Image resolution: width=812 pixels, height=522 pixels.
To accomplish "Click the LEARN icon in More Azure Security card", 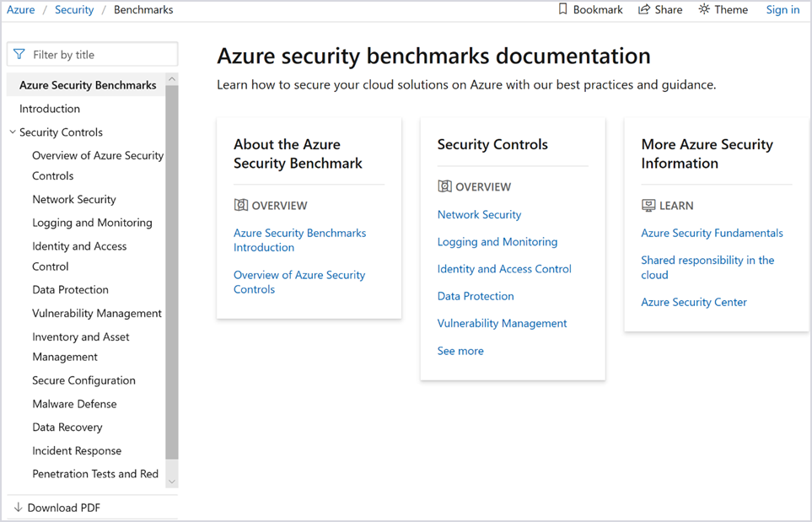I will pyautogui.click(x=648, y=205).
